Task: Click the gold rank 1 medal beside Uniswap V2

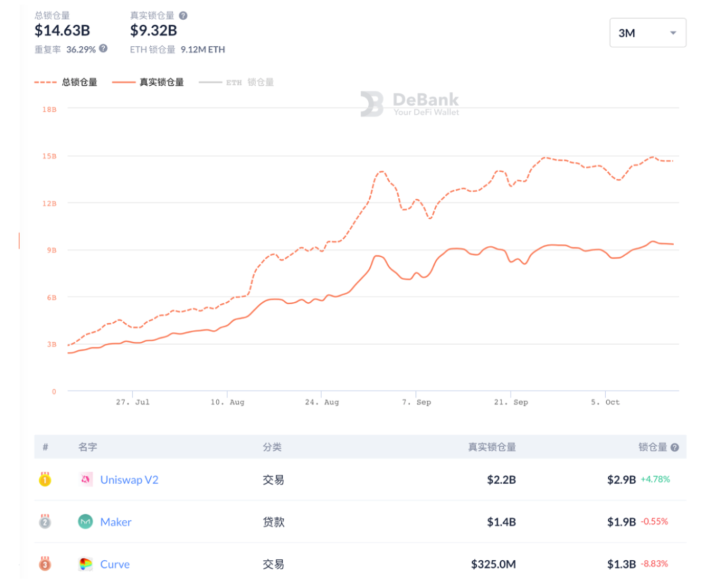Action: (x=45, y=479)
